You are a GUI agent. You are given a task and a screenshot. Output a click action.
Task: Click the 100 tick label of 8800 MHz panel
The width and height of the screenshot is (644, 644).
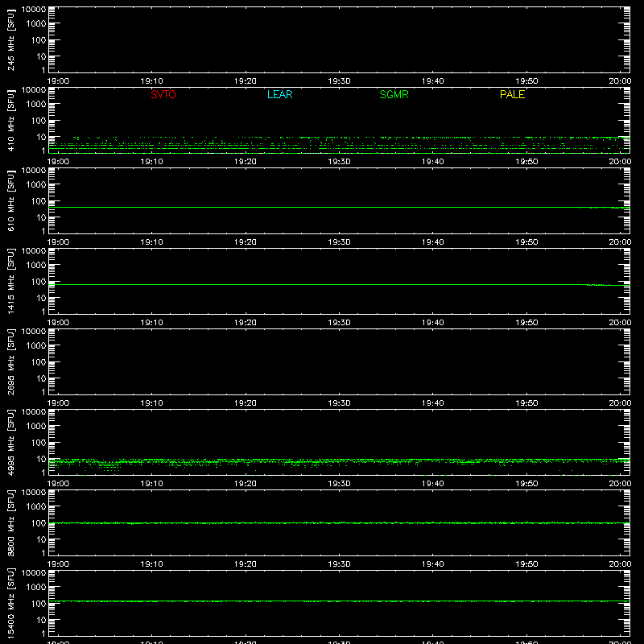39,522
